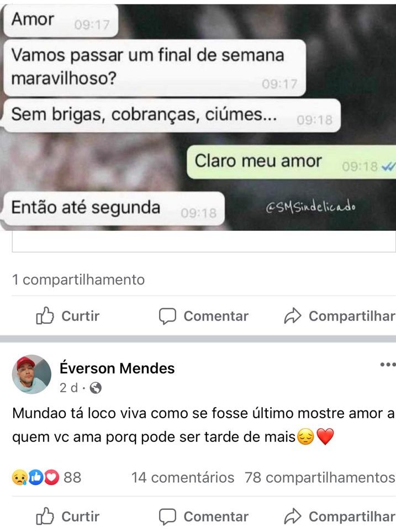
Task: Click the red heart love reaction icon
Action: coord(52,477)
